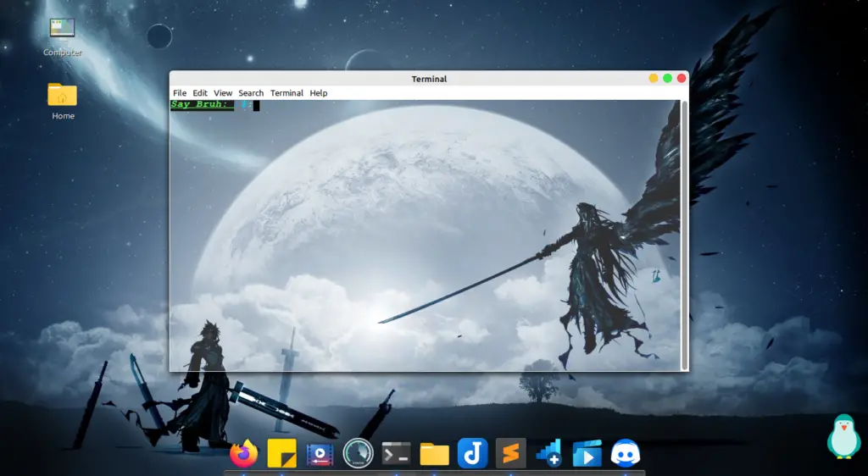Open the Edit menu in Terminal
Viewport: 868px width, 476px height.
(x=200, y=93)
